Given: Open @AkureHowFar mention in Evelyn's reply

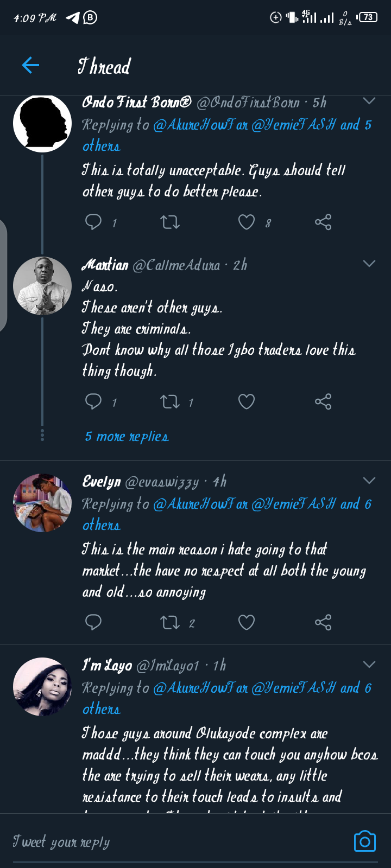Looking at the screenshot, I should click(200, 504).
